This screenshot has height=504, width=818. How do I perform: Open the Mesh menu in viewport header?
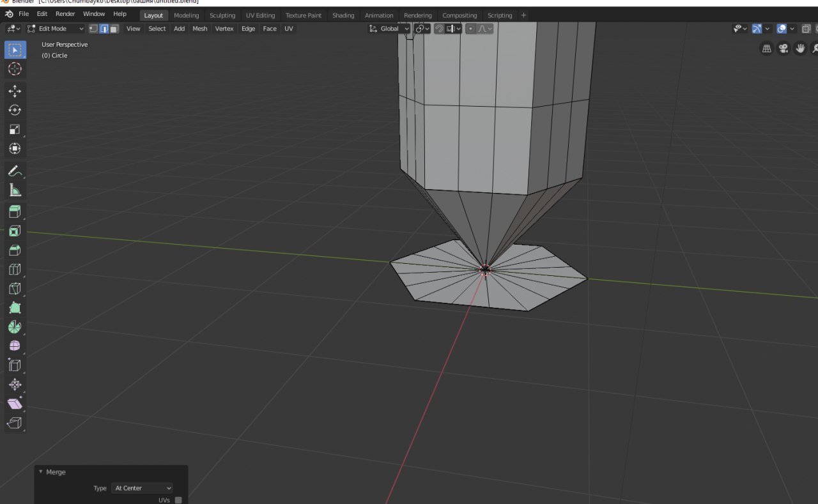coord(200,29)
